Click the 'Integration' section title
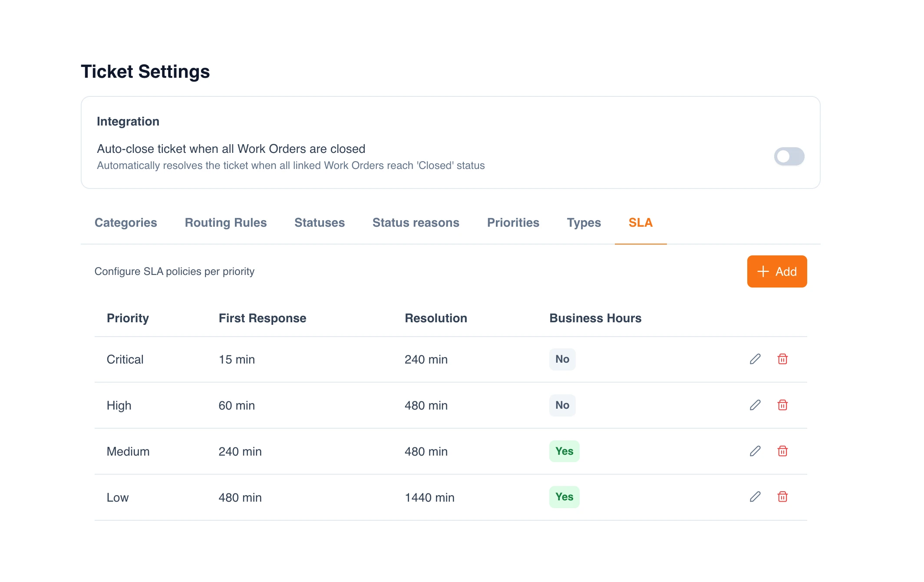Screen dimensions: 924x582 (x=128, y=122)
